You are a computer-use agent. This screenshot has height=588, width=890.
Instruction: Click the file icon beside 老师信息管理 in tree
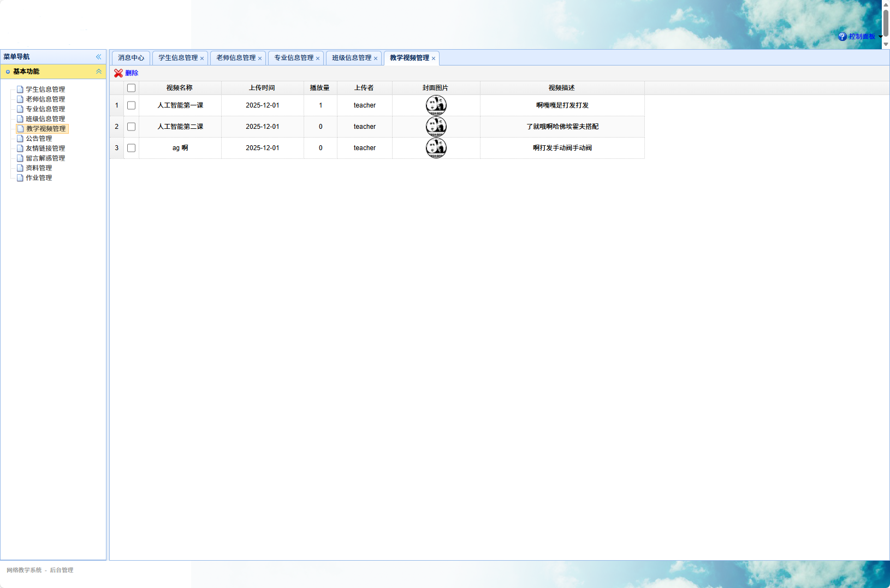pyautogui.click(x=20, y=99)
